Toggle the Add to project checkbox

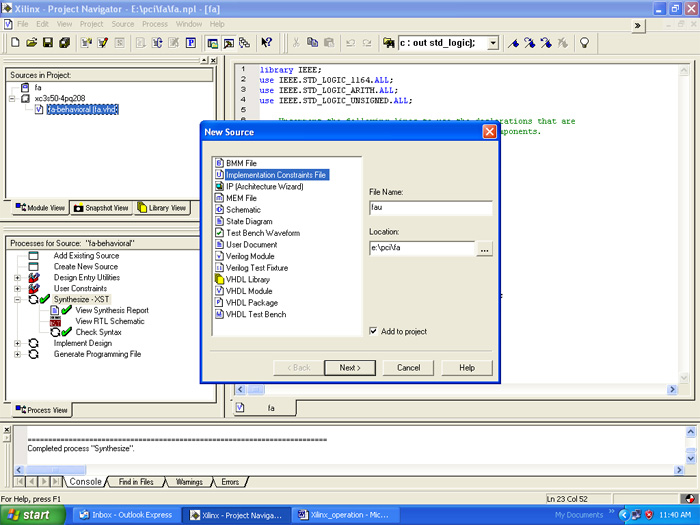pyautogui.click(x=373, y=331)
